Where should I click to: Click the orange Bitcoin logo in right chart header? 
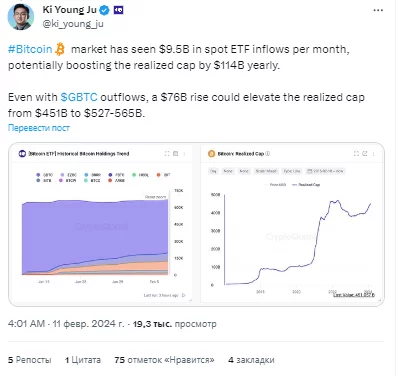(211, 154)
